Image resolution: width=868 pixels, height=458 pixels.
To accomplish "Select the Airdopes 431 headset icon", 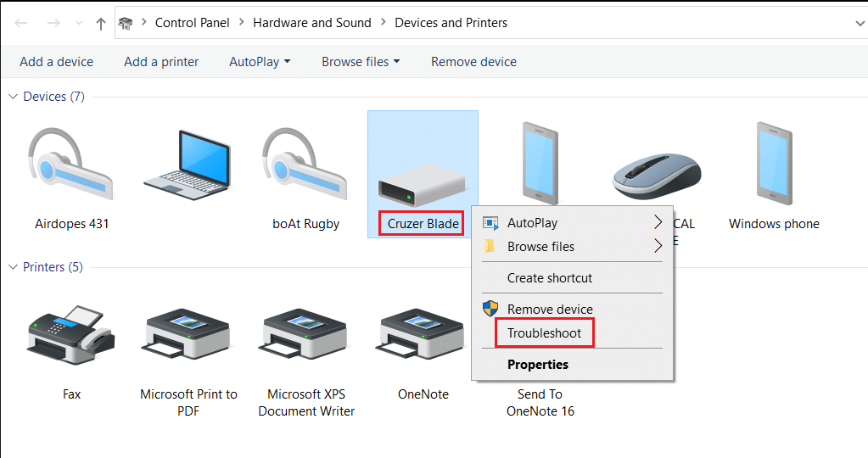I will click(x=71, y=165).
